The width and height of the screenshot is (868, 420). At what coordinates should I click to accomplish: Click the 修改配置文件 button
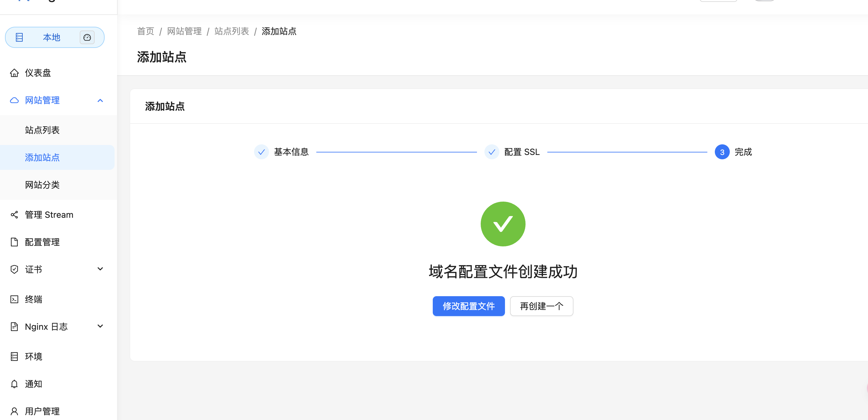click(x=468, y=306)
